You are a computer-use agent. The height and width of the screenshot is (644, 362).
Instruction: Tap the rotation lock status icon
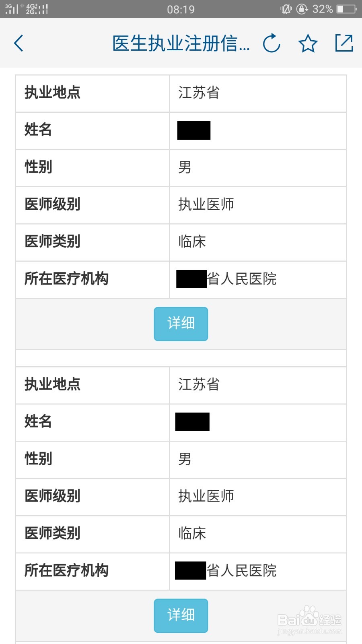point(302,9)
